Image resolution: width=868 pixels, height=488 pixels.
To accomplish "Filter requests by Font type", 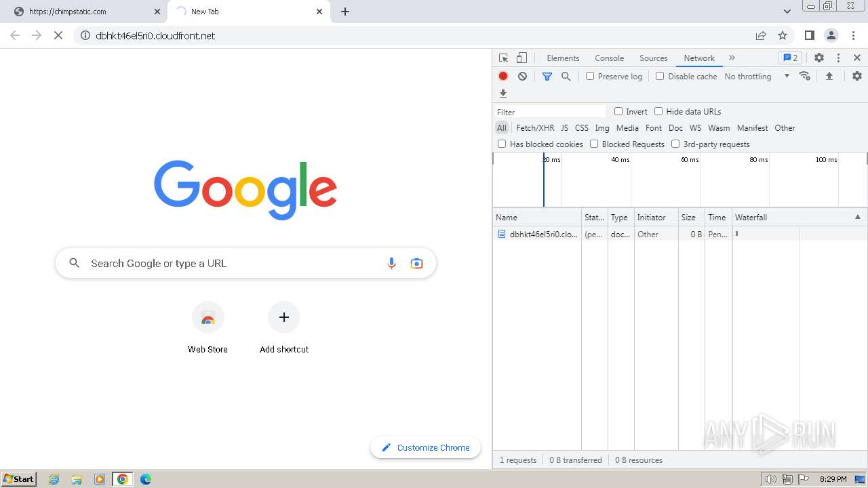I will click(654, 127).
